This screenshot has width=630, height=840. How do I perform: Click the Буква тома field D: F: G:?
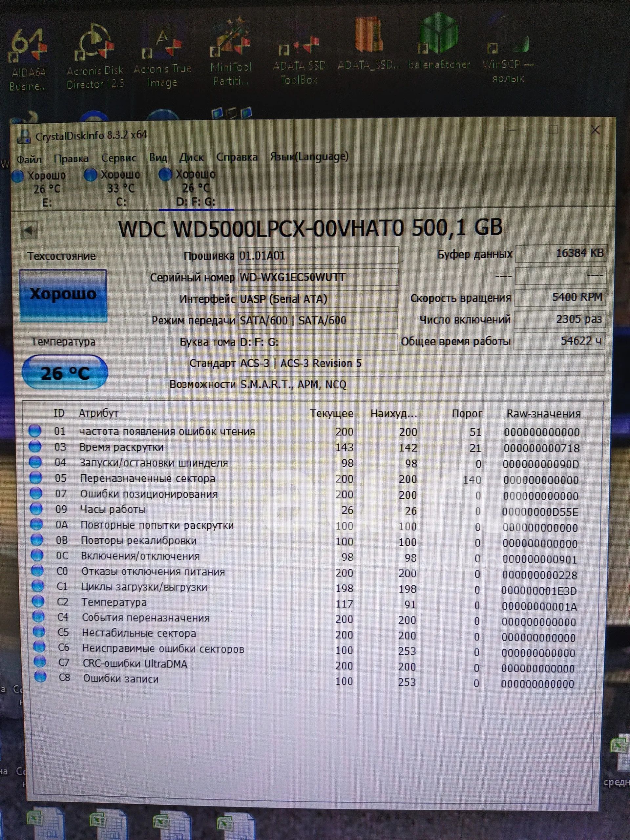coord(318,342)
